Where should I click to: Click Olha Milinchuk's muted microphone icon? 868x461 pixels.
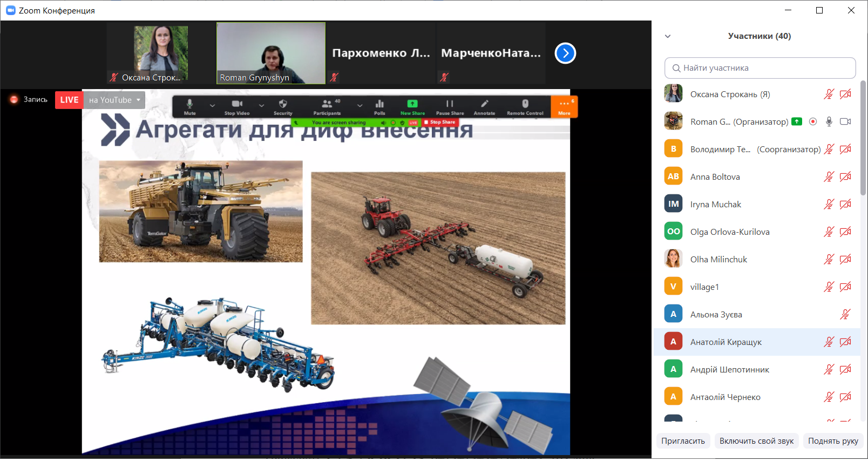tap(829, 259)
